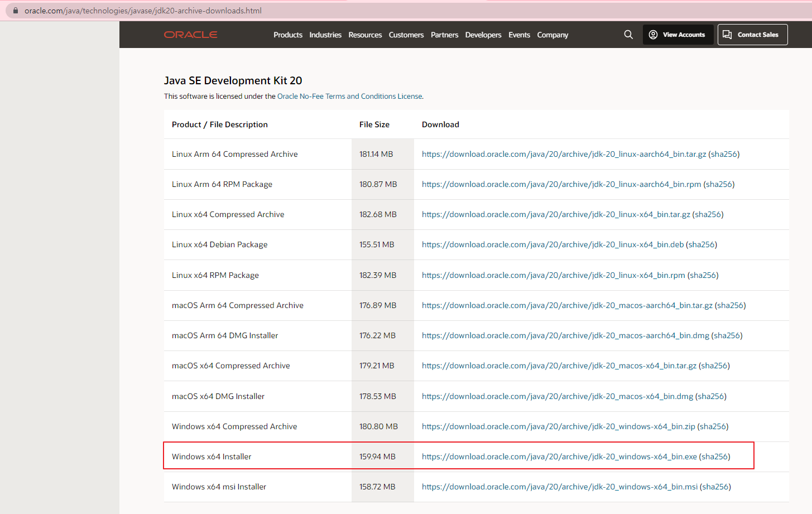
Task: Download jdk-20_linux-aarch64_bin.tar.gz link
Action: tap(564, 154)
